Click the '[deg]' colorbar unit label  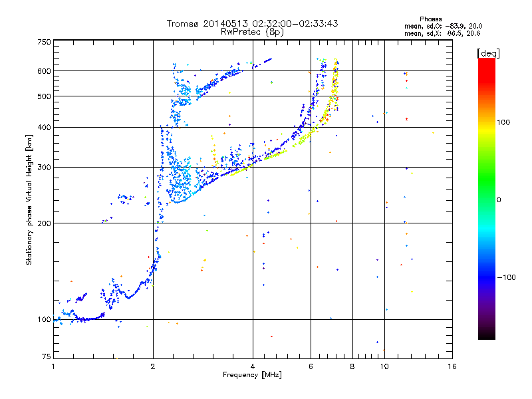488,53
